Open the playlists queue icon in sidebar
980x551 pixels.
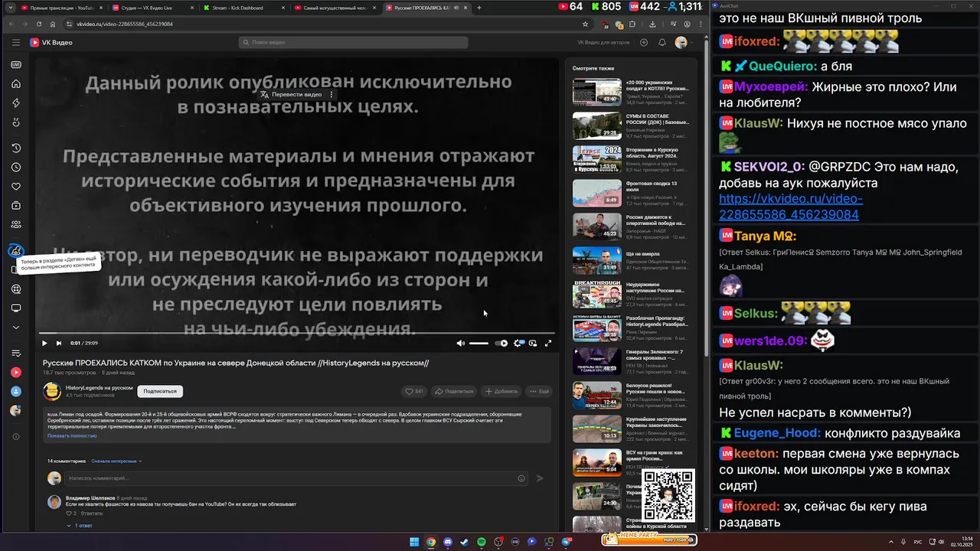(16, 353)
